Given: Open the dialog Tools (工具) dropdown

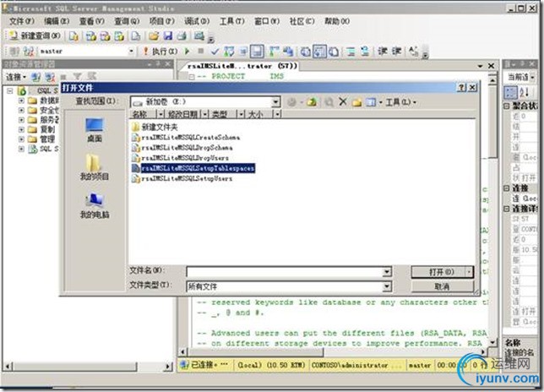Looking at the screenshot, I should [400, 102].
